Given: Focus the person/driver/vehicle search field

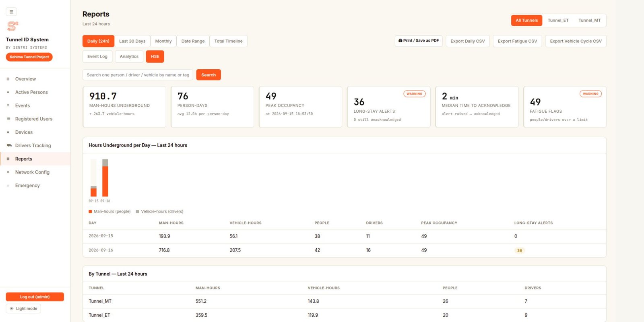Looking at the screenshot, I should pos(138,75).
